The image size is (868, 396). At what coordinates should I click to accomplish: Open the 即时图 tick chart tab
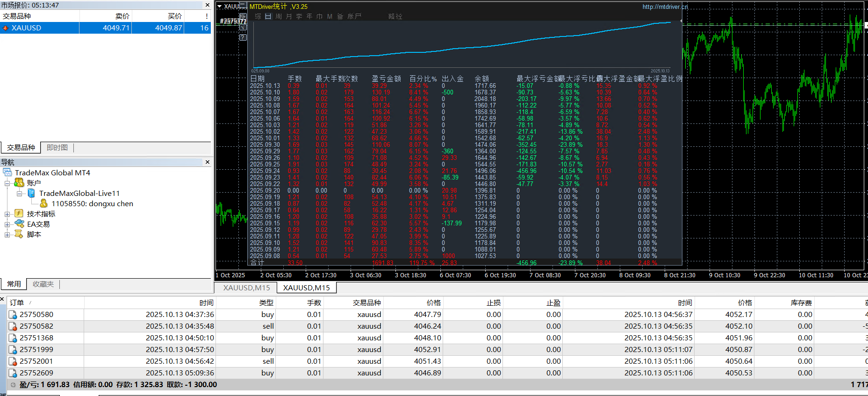[x=57, y=148]
